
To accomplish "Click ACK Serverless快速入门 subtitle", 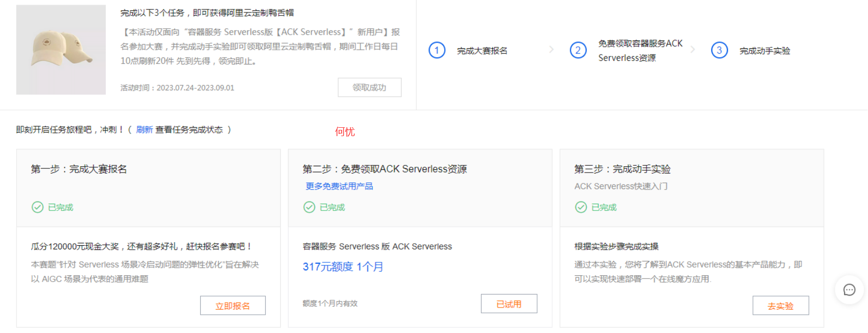I will point(621,186).
